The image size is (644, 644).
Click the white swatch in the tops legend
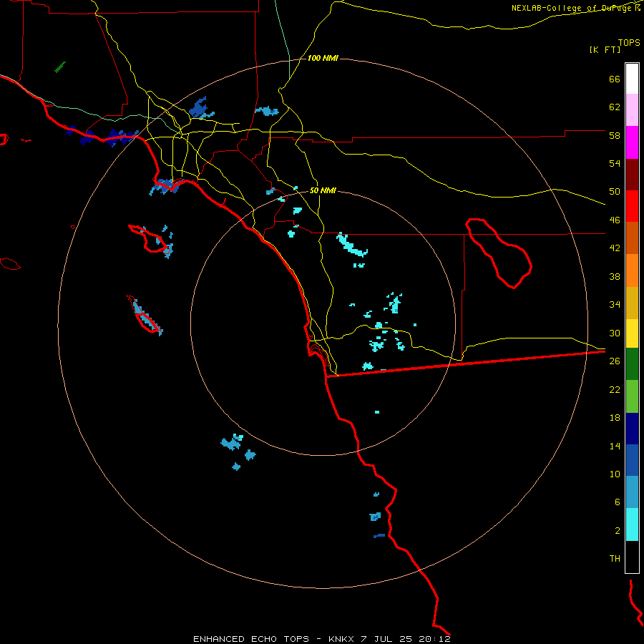point(632,79)
